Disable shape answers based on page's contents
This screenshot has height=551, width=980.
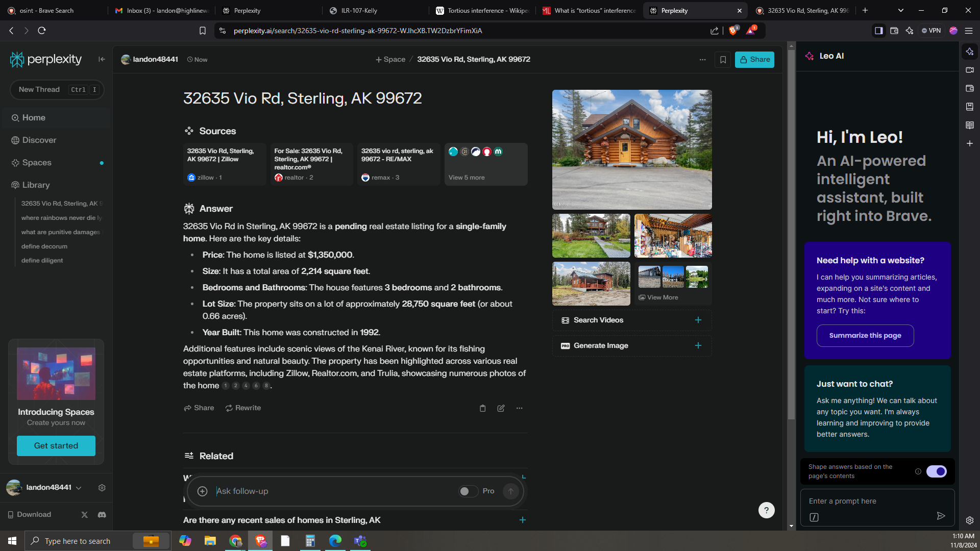(936, 471)
